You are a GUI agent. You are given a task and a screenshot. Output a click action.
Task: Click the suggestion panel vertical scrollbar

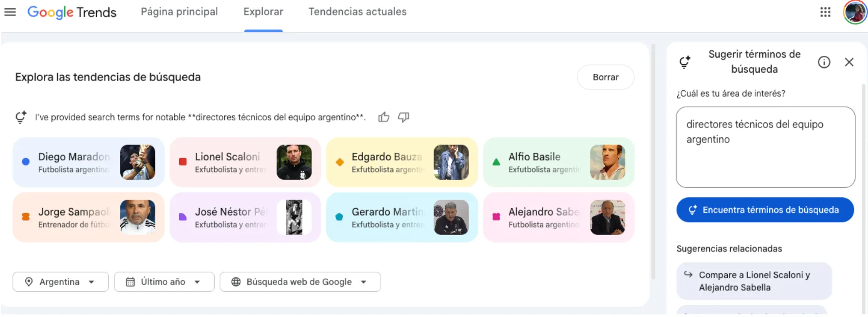(x=863, y=199)
